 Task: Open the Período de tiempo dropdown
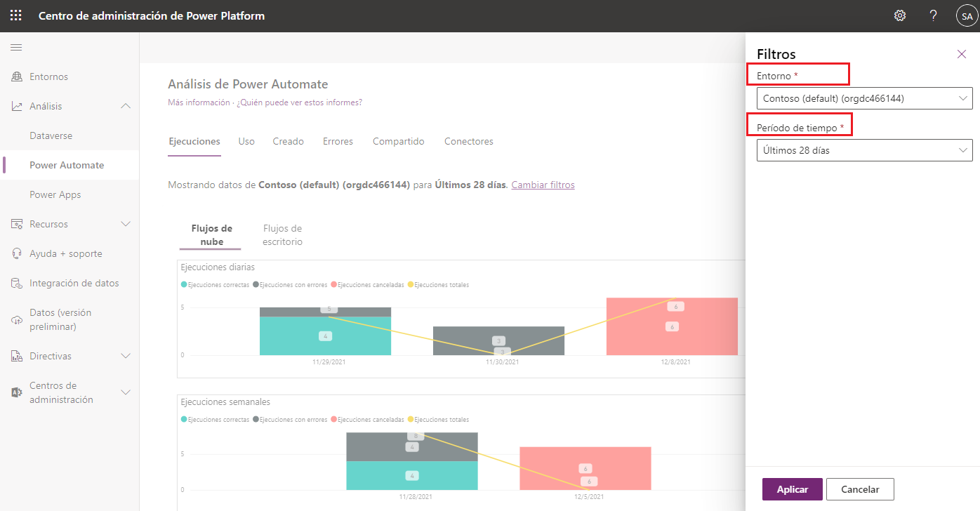pos(865,150)
